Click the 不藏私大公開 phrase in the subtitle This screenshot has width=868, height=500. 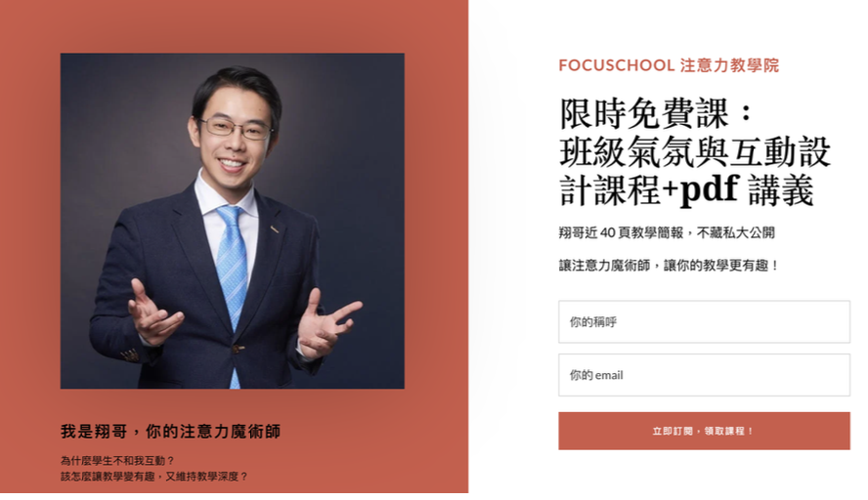pyautogui.click(x=736, y=232)
